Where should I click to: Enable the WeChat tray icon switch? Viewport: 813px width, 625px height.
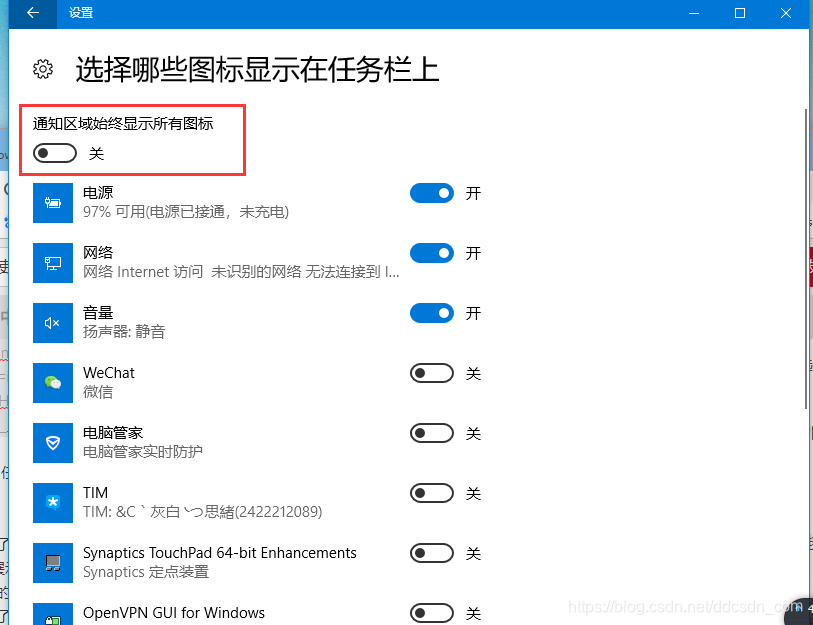pyautogui.click(x=432, y=373)
